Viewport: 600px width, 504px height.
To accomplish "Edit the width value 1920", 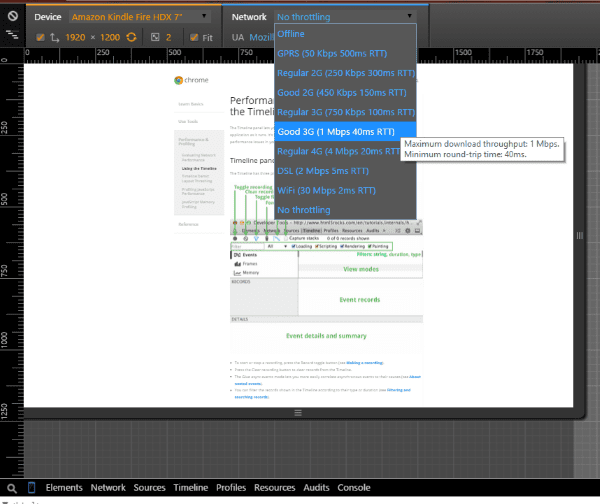I will pos(75,37).
